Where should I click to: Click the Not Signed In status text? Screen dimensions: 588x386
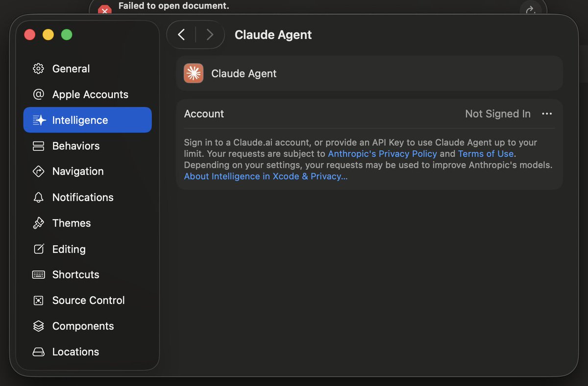click(498, 114)
